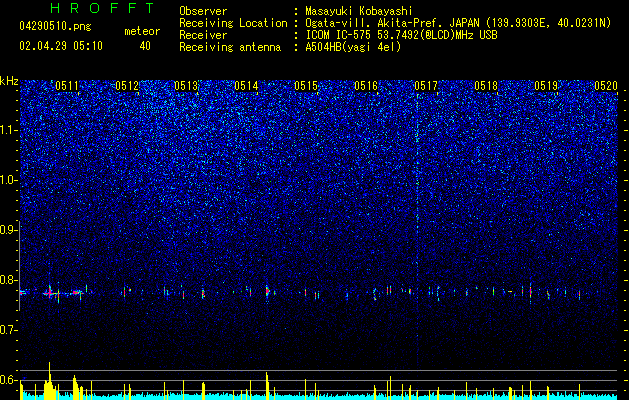The width and height of the screenshot is (629, 400).
Task: Click the 0516 time marker
Action: pos(366,86)
